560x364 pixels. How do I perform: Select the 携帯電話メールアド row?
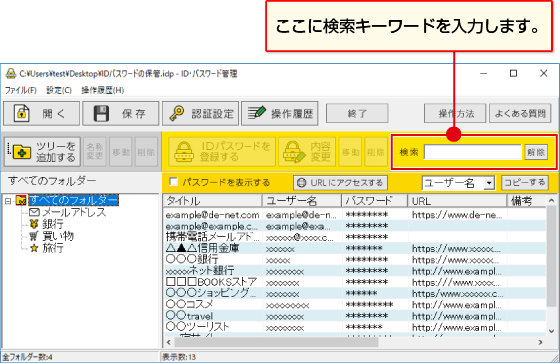pyautogui.click(x=355, y=237)
